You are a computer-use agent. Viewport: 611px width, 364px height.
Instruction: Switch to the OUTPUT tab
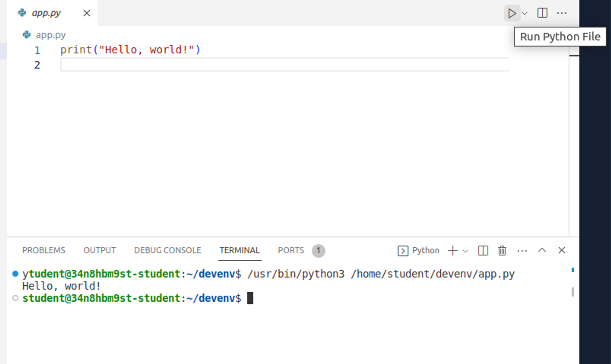pos(100,250)
